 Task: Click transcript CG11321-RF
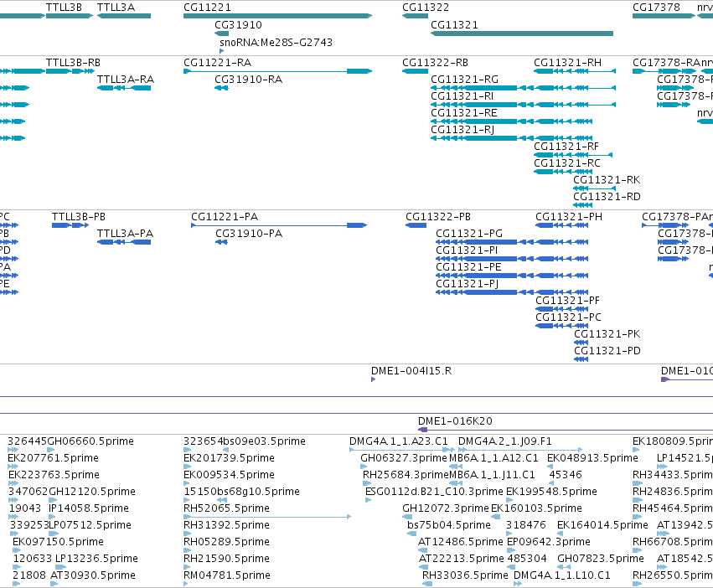coord(566,146)
